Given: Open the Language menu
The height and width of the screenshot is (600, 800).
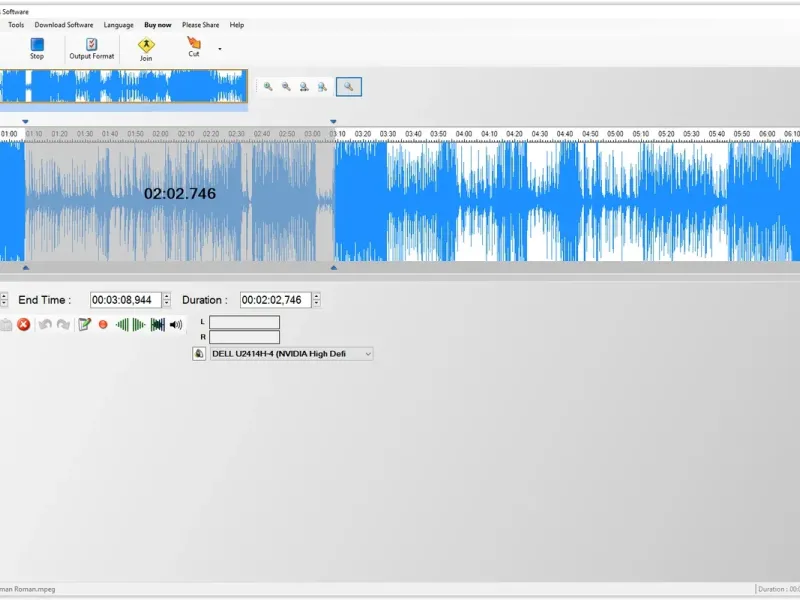Looking at the screenshot, I should (x=118, y=25).
